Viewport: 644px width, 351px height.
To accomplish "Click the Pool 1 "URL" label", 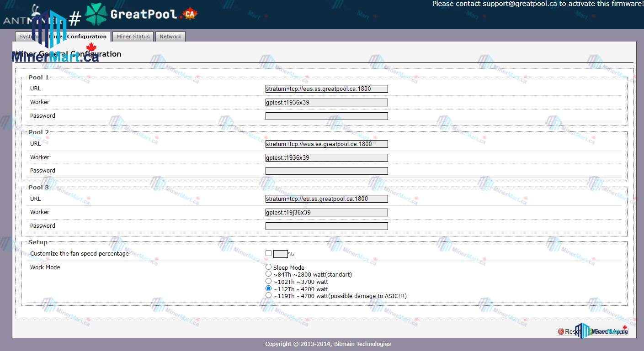I will [35, 88].
